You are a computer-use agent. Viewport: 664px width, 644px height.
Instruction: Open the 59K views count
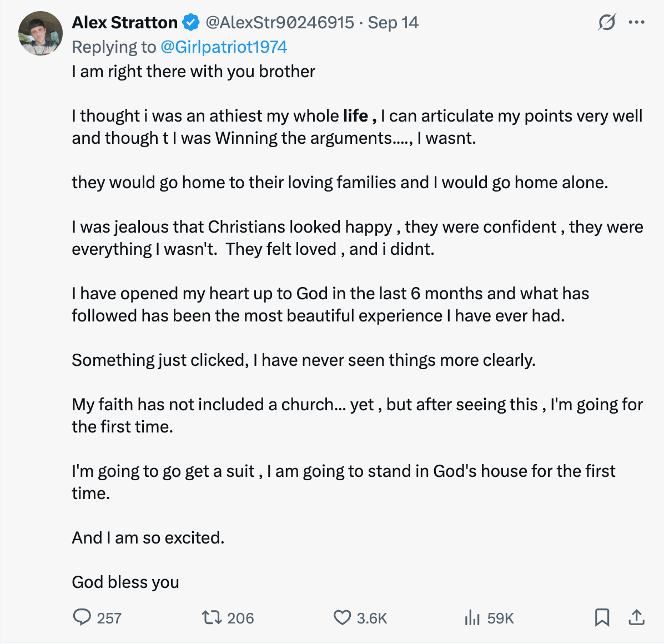500,618
